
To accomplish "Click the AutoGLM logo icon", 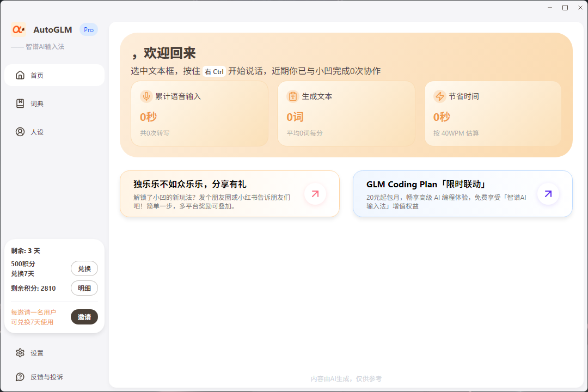I will pos(19,29).
